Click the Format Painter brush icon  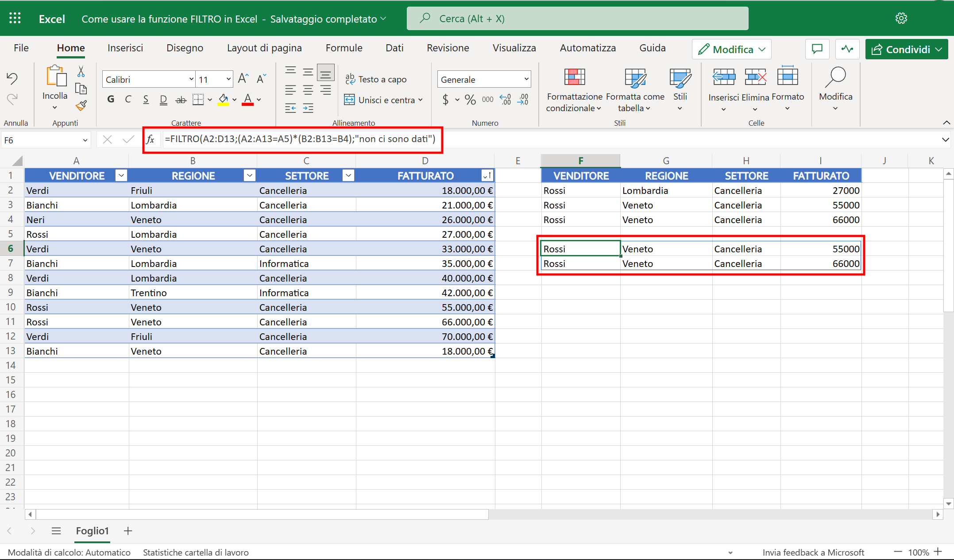point(81,105)
